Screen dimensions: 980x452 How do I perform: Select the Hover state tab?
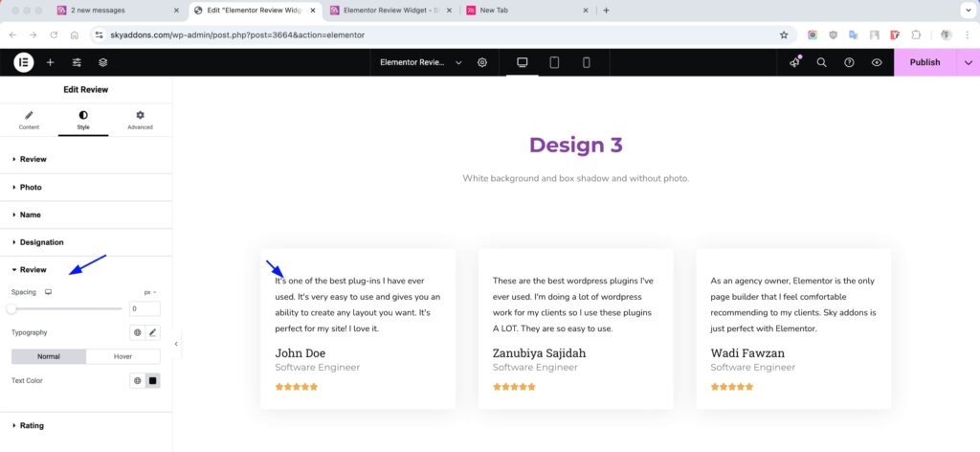tap(123, 356)
